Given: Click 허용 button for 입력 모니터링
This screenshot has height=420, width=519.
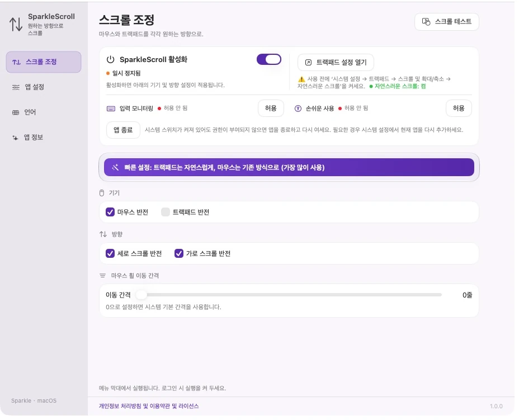Looking at the screenshot, I should [271, 108].
